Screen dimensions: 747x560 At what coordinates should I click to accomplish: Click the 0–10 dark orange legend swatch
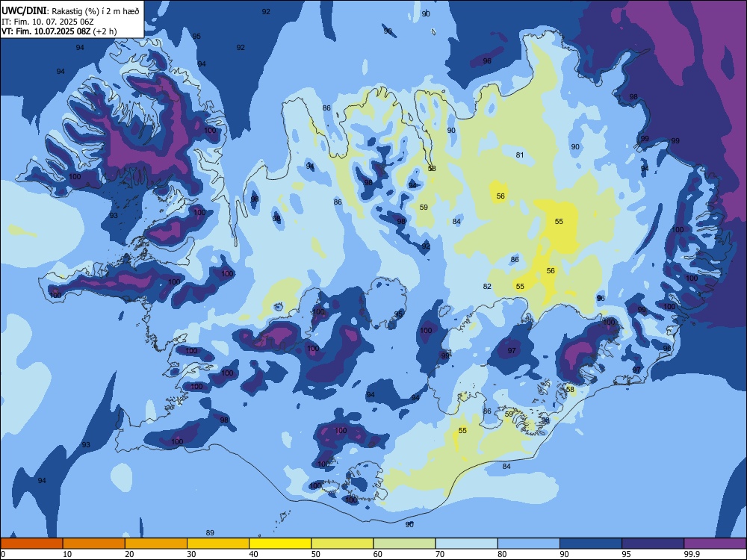(31, 544)
